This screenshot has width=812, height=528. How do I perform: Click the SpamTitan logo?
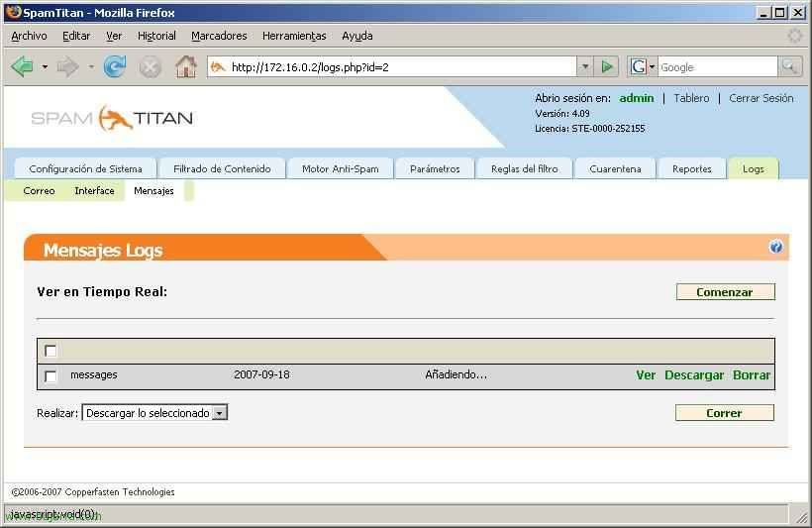112,118
